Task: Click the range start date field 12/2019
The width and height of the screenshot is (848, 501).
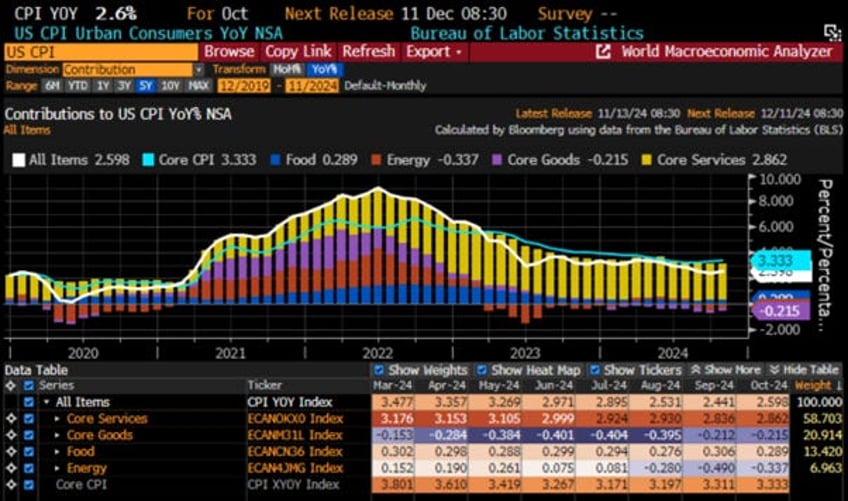Action: click(244, 85)
